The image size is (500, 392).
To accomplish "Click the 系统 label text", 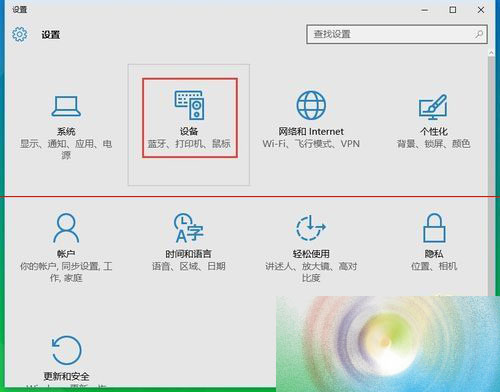I will coord(66,131).
